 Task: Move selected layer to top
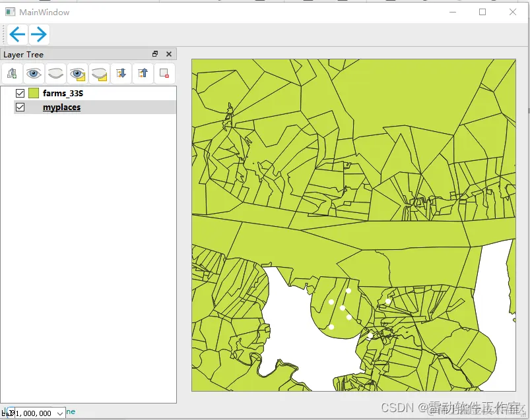coord(143,73)
